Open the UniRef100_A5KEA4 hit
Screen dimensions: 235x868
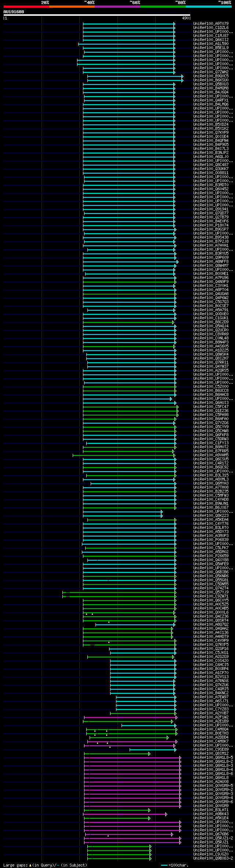click(211, 519)
